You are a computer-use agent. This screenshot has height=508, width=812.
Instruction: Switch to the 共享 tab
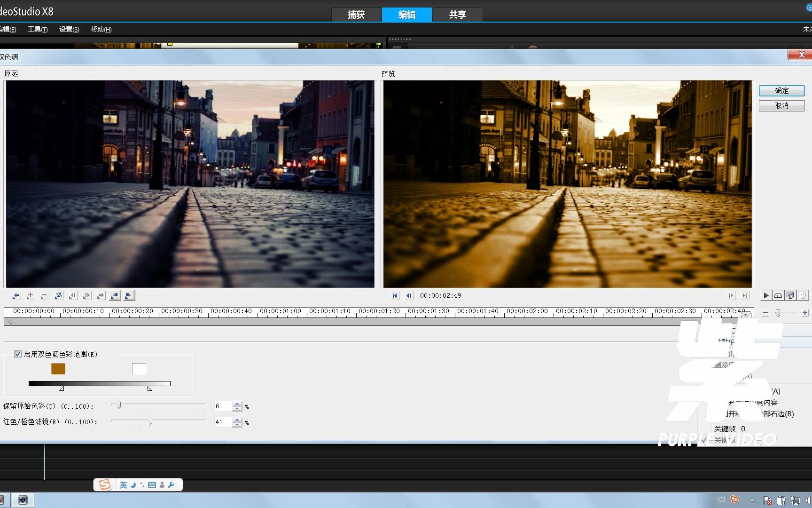pyautogui.click(x=457, y=15)
